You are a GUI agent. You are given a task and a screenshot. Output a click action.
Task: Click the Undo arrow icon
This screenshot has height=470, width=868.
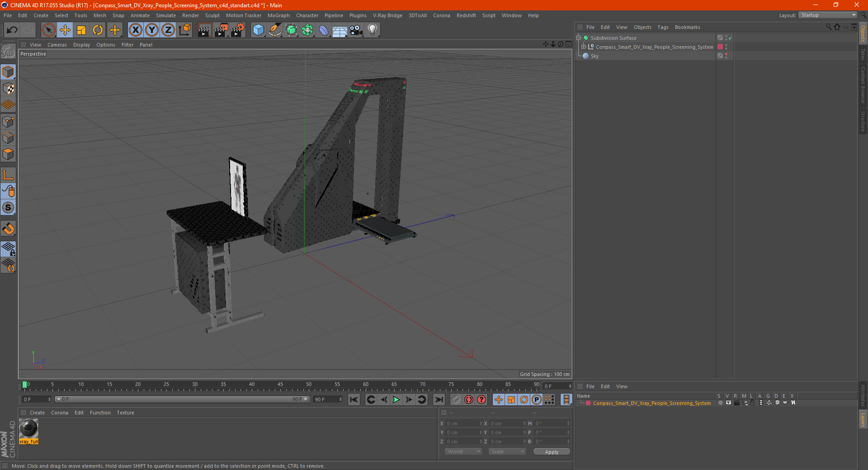coord(12,30)
